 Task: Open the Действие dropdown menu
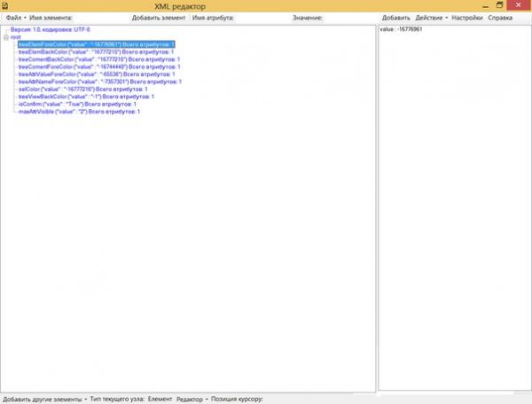432,18
